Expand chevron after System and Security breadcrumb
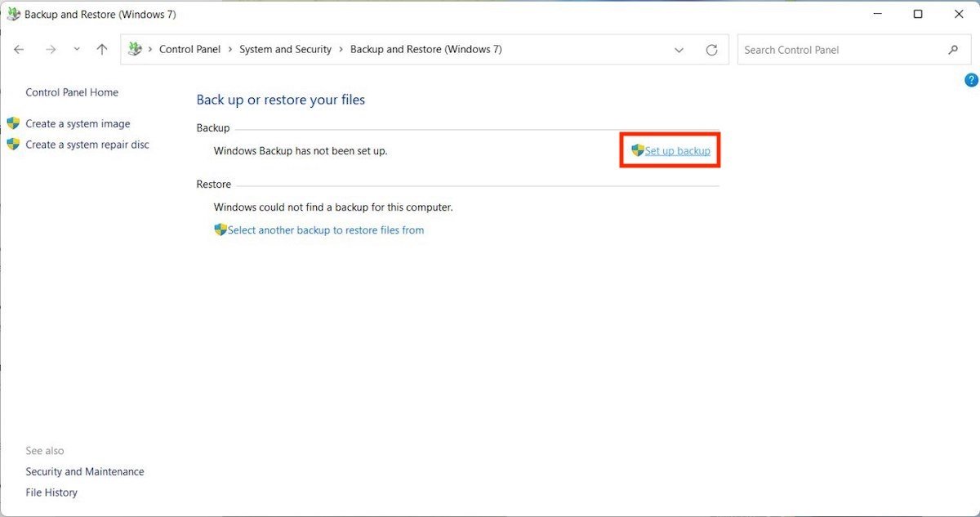Viewport: 980px width, 517px height. pos(341,50)
